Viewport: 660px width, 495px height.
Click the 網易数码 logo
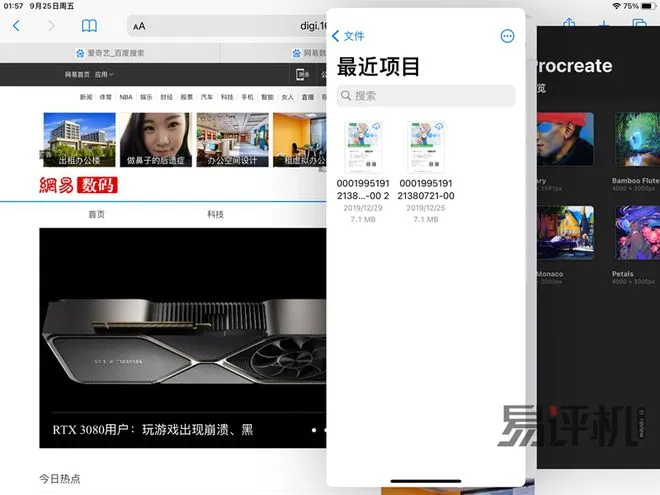coord(78,185)
